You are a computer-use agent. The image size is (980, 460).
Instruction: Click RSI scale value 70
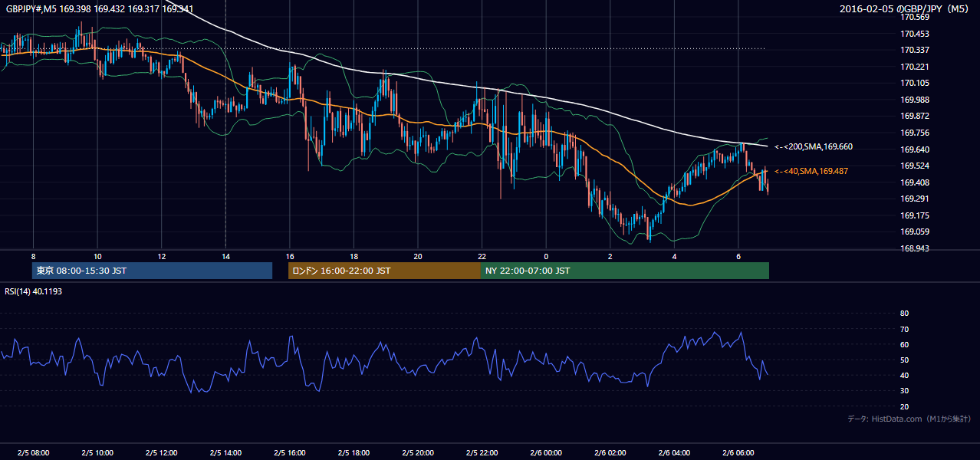(x=905, y=329)
